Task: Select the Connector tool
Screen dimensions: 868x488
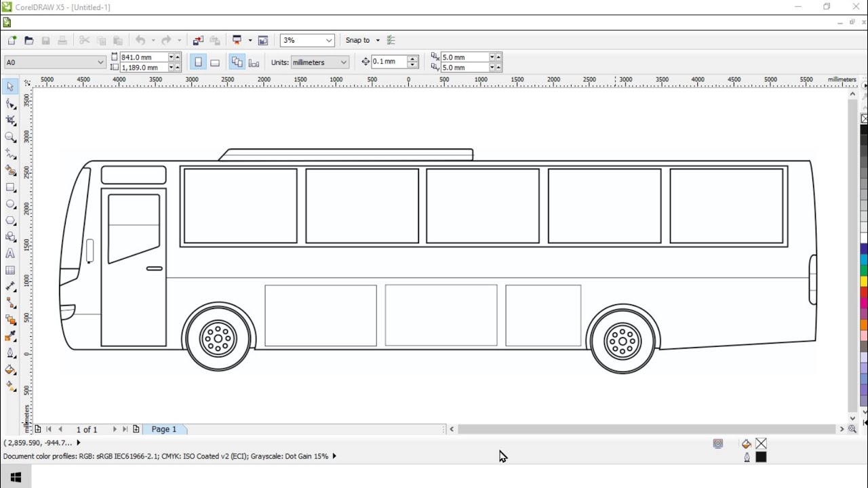Action: (10, 303)
